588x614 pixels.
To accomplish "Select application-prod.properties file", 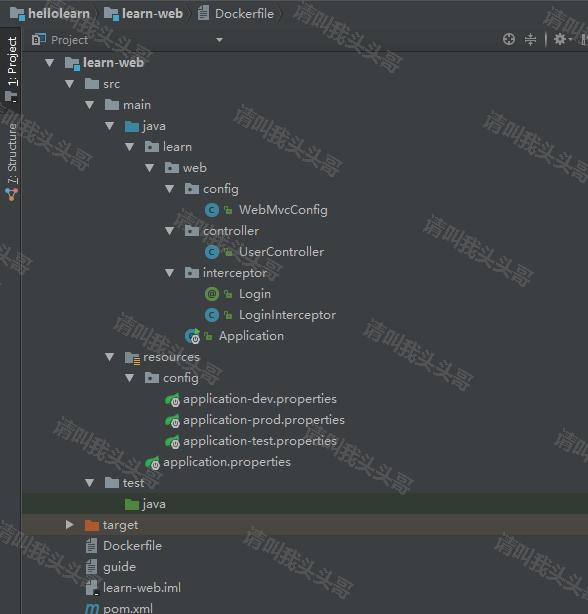I will pos(264,420).
